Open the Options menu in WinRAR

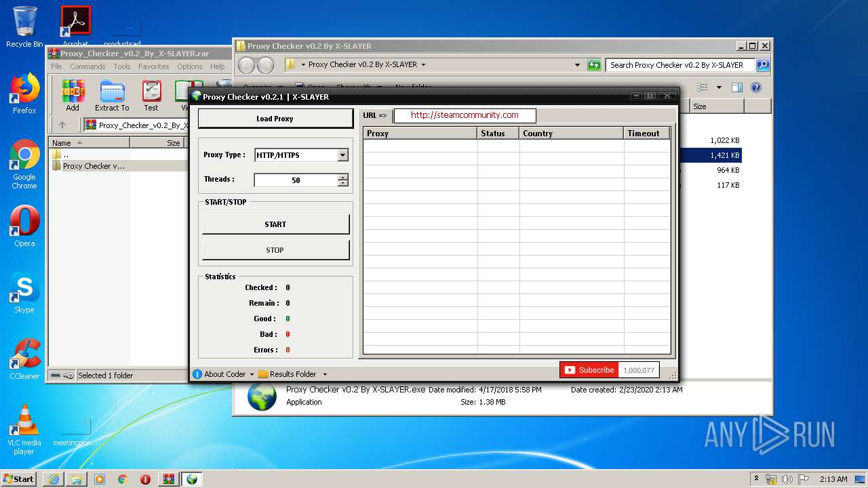[x=190, y=66]
